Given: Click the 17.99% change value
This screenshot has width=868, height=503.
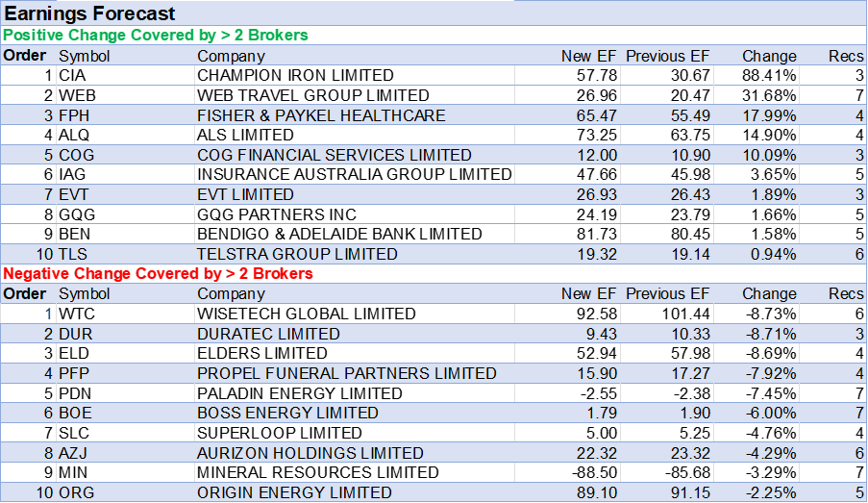Looking at the screenshot, I should tap(769, 115).
